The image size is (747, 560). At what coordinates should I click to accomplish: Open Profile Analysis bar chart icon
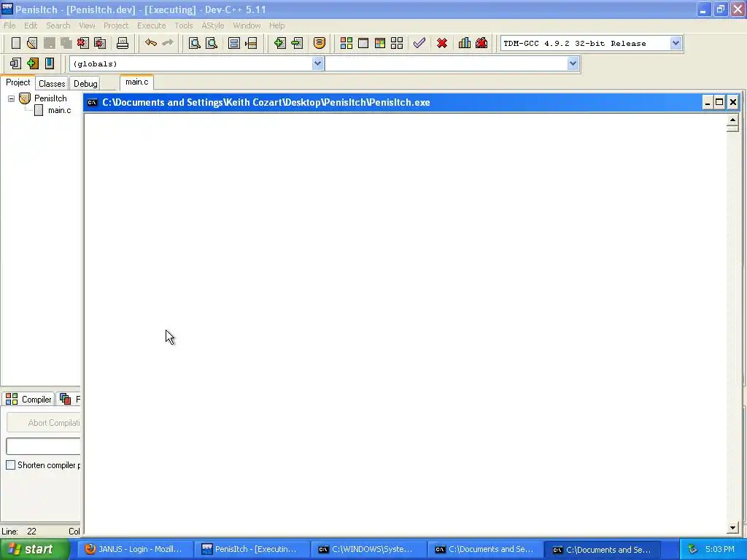click(x=465, y=43)
